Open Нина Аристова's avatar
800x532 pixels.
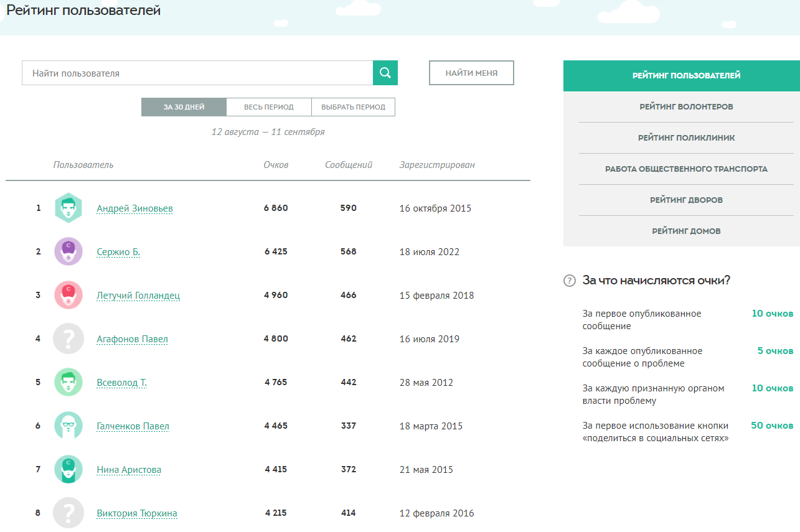68,469
